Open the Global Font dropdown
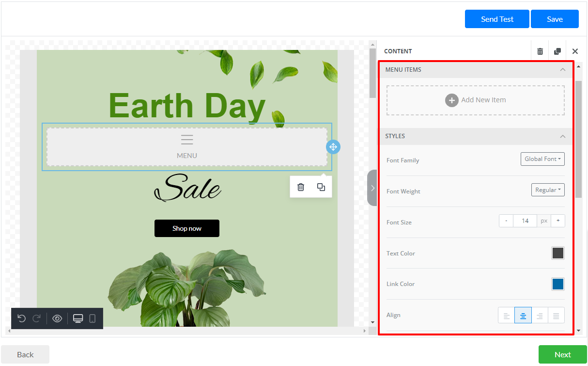This screenshot has width=588, height=366. point(542,159)
